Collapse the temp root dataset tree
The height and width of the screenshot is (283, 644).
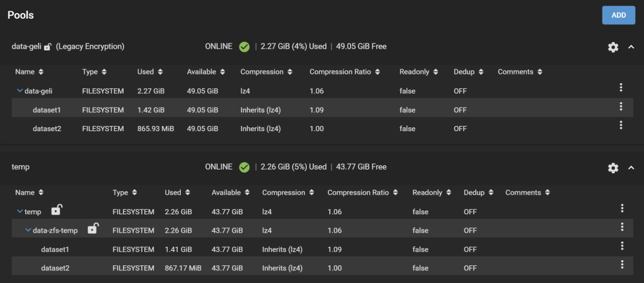(x=20, y=212)
